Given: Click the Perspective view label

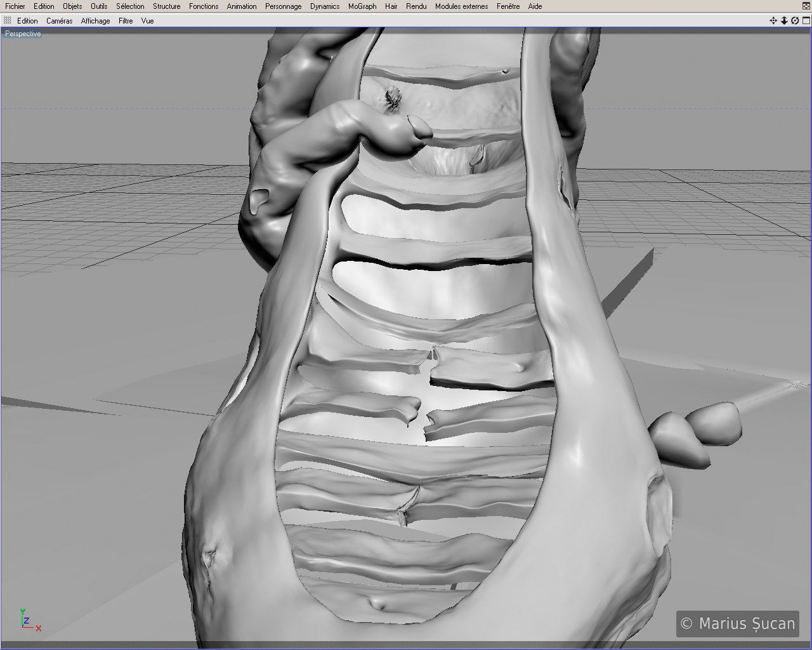Looking at the screenshot, I should [23, 34].
